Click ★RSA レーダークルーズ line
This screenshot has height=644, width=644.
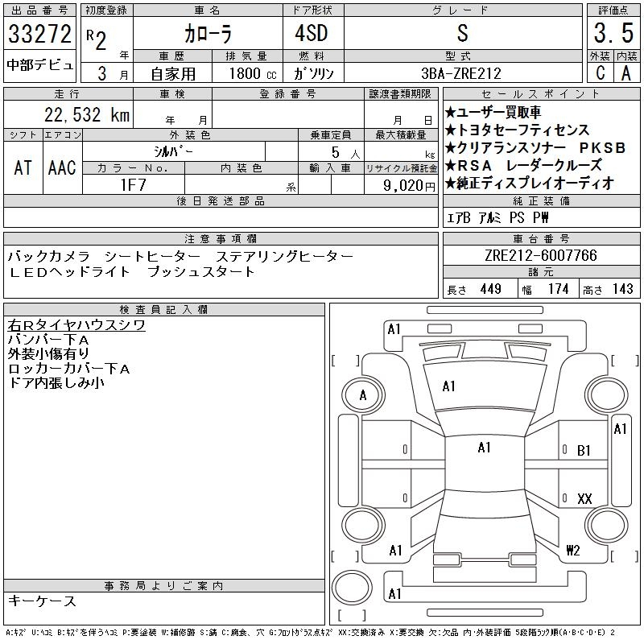pos(523,166)
